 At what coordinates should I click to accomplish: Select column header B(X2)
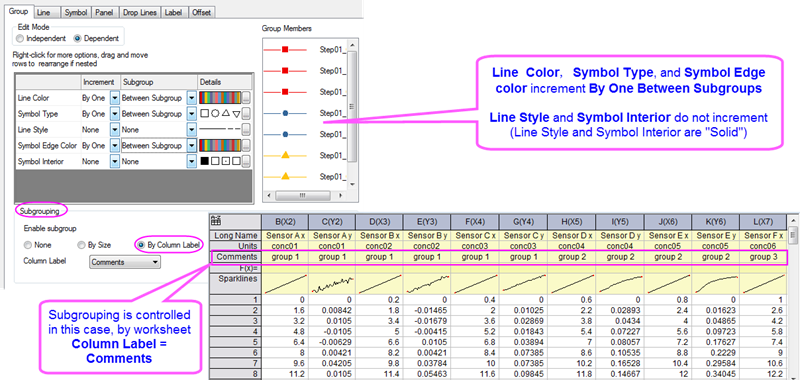point(285,222)
